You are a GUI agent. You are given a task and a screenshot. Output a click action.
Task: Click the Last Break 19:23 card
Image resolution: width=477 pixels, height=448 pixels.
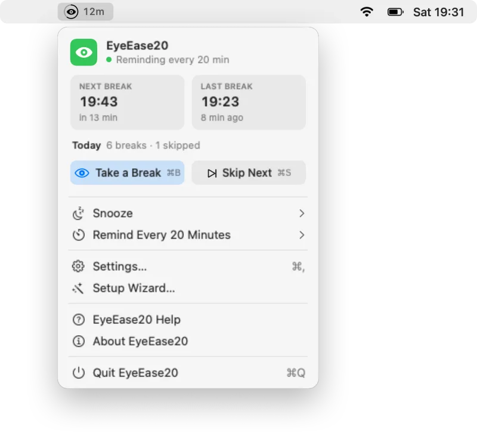pyautogui.click(x=249, y=102)
